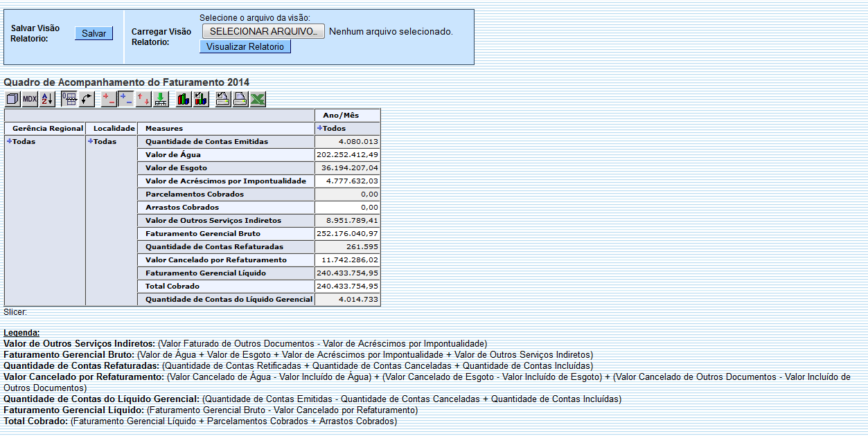Open the OLAP Navigator cube icon
This screenshot has height=436, width=868.
[12, 99]
